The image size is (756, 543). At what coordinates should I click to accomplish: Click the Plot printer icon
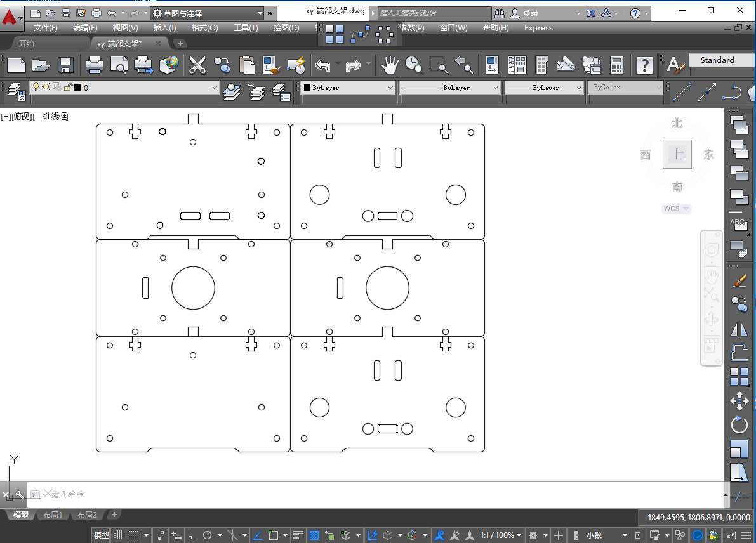click(x=94, y=65)
